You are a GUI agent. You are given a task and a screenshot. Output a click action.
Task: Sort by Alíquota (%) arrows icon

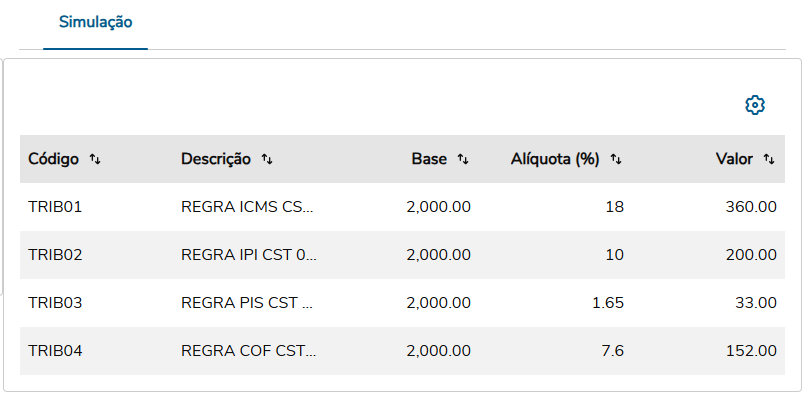pyautogui.click(x=616, y=159)
